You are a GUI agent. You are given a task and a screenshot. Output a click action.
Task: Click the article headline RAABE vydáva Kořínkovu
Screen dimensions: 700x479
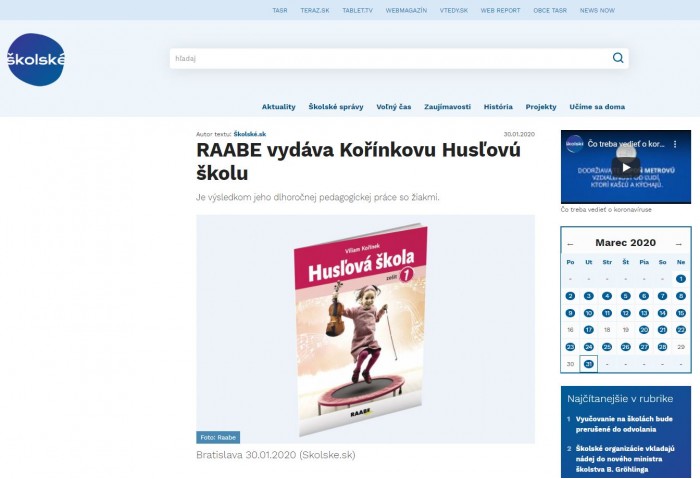pos(358,161)
